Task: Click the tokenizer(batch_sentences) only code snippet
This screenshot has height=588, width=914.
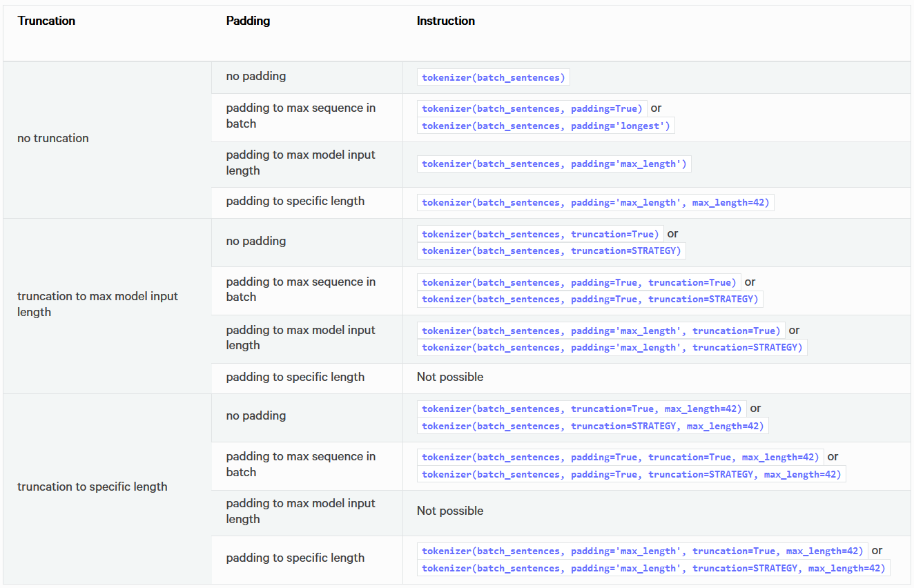Action: [493, 77]
